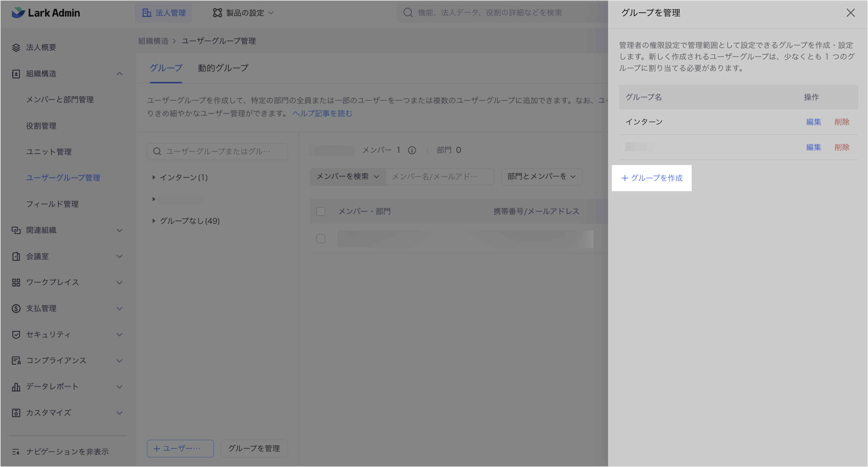Click the Lark Admin logo
868x467 pixels.
pos(46,13)
